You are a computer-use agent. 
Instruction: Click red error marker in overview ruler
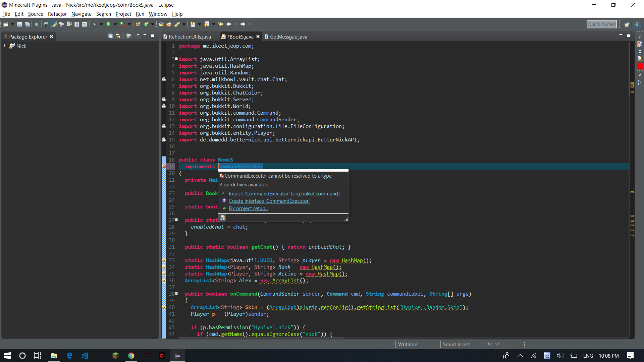point(632,64)
